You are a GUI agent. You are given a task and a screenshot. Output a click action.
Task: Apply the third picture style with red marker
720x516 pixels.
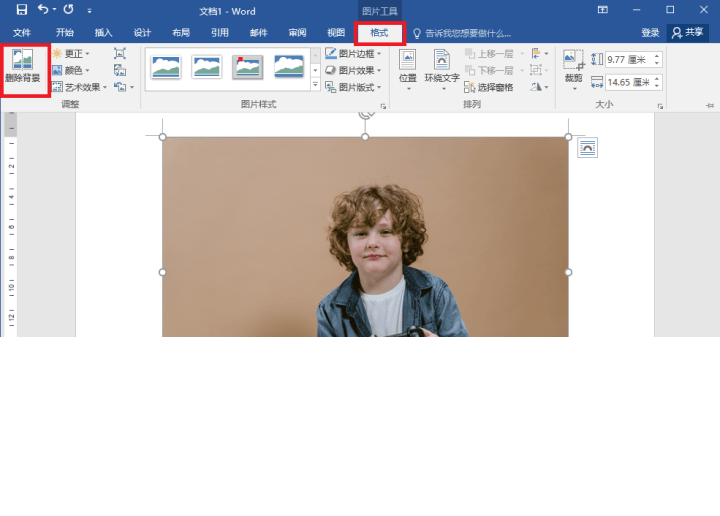(x=248, y=67)
